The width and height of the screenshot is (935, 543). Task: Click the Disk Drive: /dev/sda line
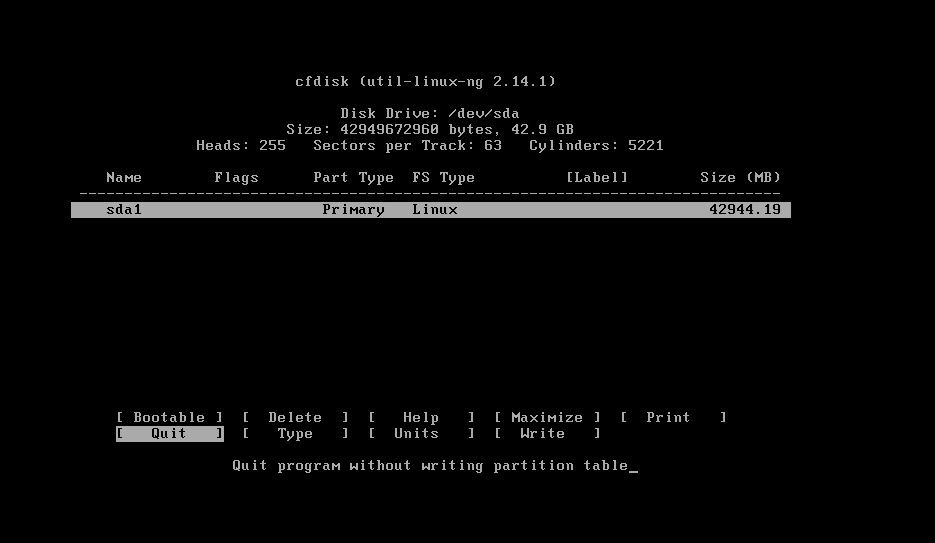[x=429, y=113]
